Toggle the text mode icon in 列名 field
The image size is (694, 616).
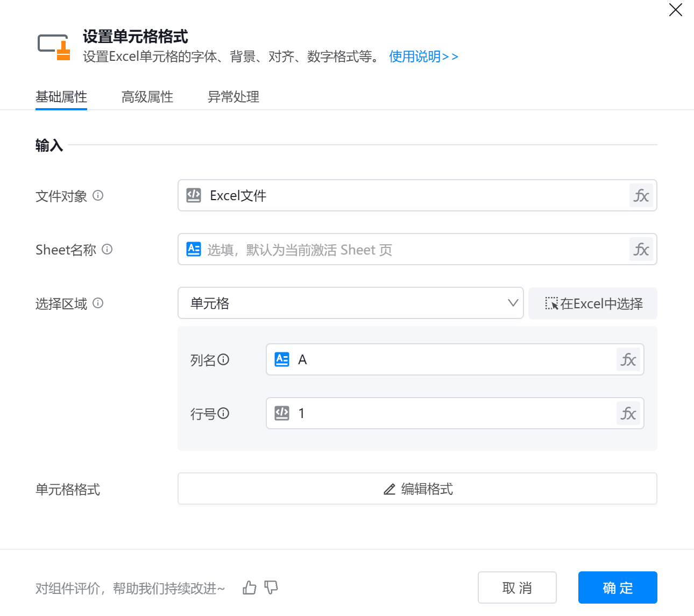pyautogui.click(x=282, y=359)
